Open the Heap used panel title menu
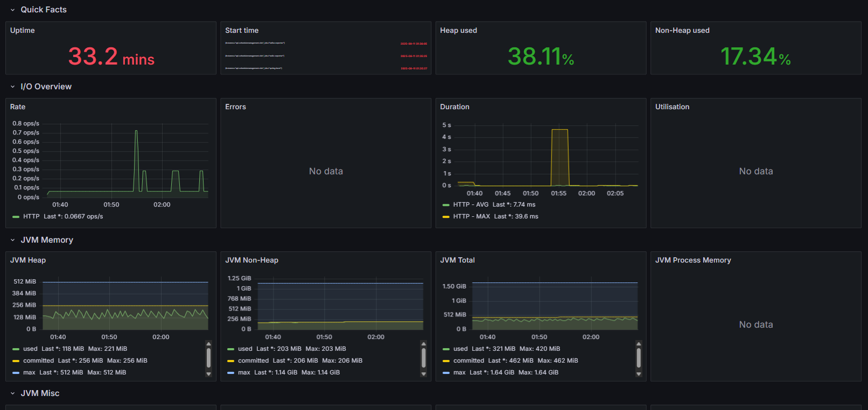868x410 pixels. (x=458, y=30)
